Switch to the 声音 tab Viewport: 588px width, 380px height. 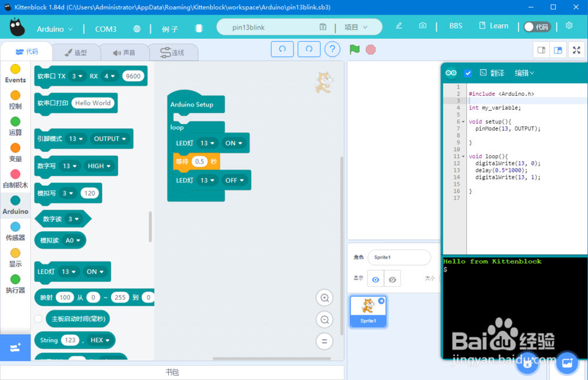124,52
